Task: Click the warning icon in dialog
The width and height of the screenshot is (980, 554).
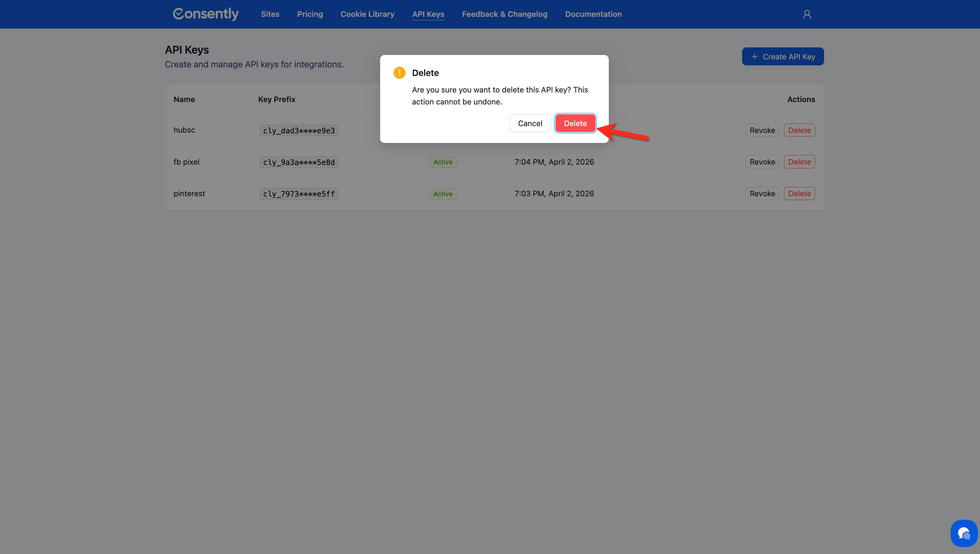Action: [x=399, y=73]
